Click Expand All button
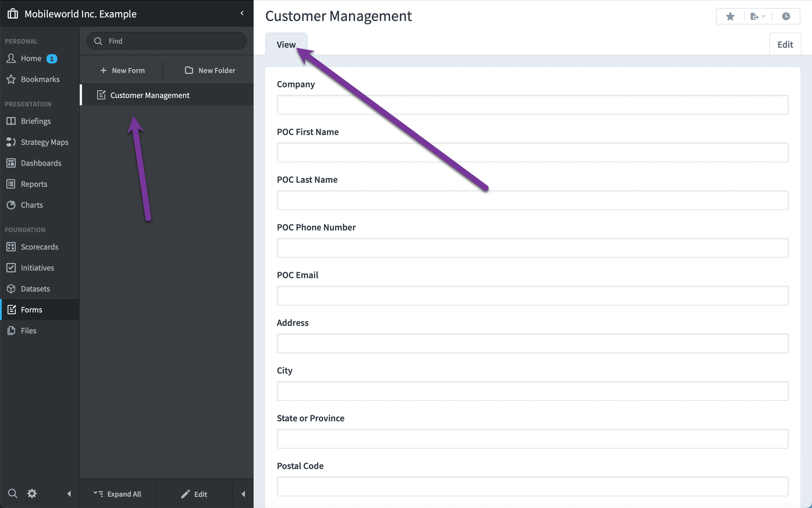The width and height of the screenshot is (812, 508). 117,494
